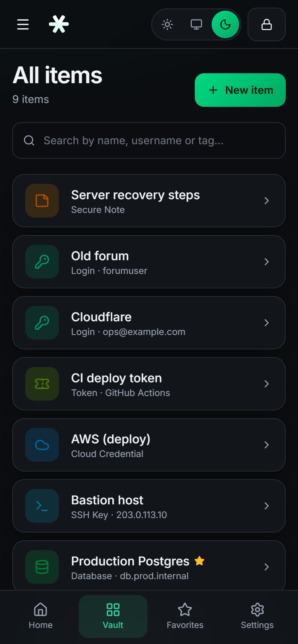Image resolution: width=298 pixels, height=644 pixels.
Task: Click the Secure Note icon for Server recovery steps
Action: pos(42,201)
